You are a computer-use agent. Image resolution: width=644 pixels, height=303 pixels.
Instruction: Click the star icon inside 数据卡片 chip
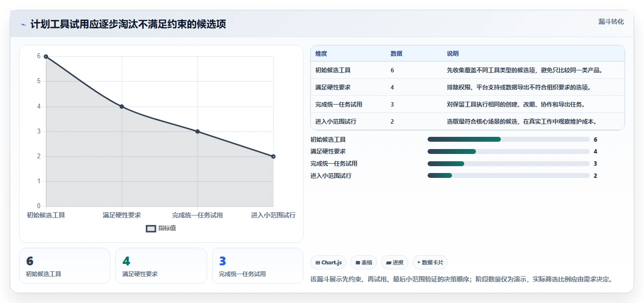419,262
